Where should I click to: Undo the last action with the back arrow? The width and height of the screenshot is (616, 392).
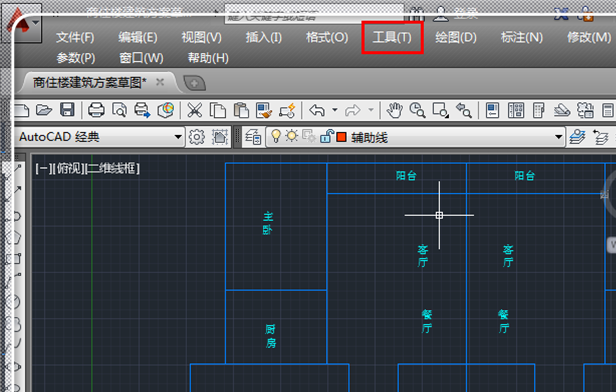(x=317, y=110)
